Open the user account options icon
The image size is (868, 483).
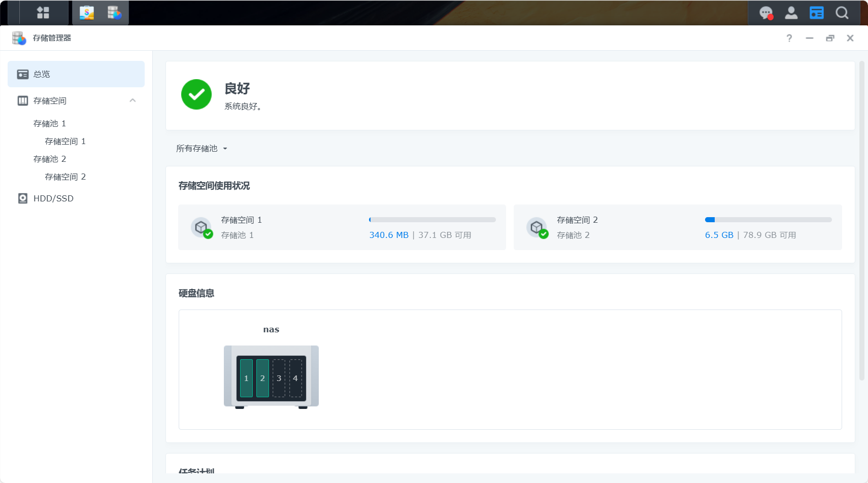pos(791,13)
